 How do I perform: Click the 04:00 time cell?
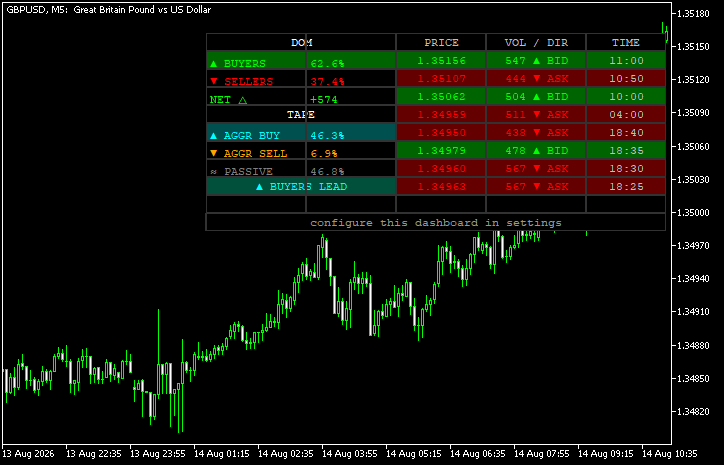coord(626,115)
